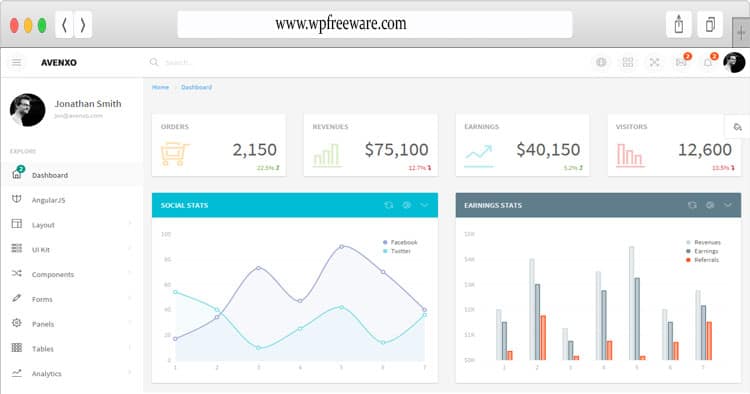The image size is (750, 394).
Task: Click the Components shuffle icon
Action: coord(16,273)
